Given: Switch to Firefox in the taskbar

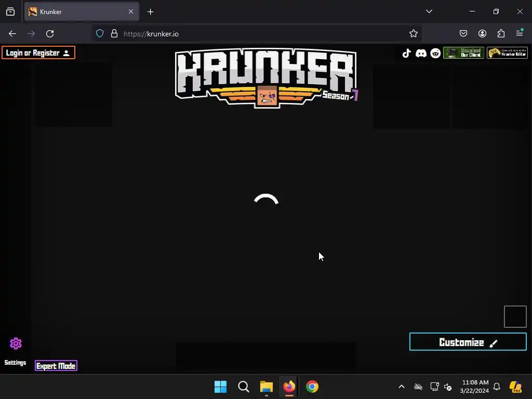Looking at the screenshot, I should click(289, 387).
